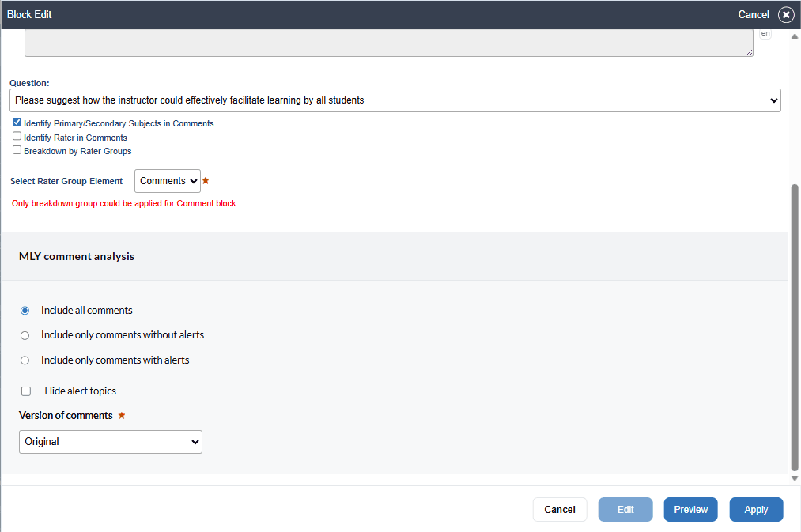Click the 'en' language indicator icon
Image resolution: width=801 pixels, height=532 pixels.
tap(765, 34)
